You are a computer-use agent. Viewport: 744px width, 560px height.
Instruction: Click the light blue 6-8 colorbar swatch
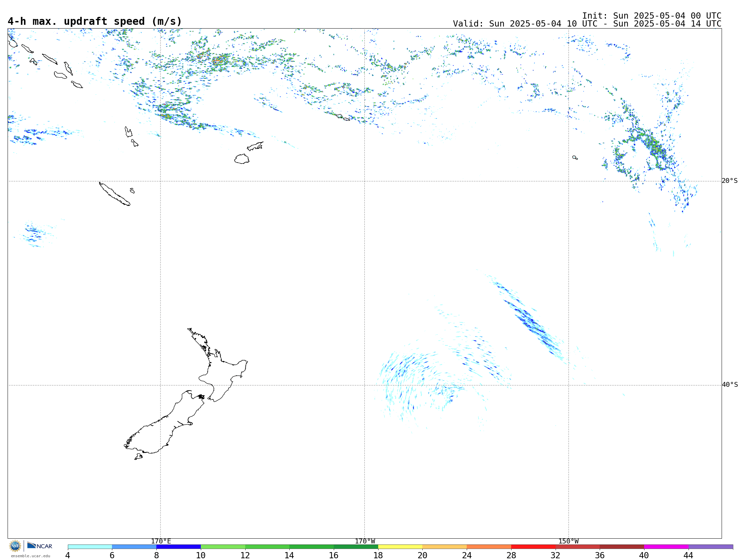coord(134,547)
